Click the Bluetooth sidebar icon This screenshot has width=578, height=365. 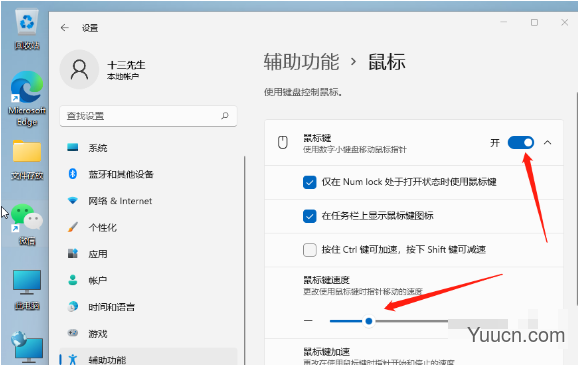coord(73,174)
